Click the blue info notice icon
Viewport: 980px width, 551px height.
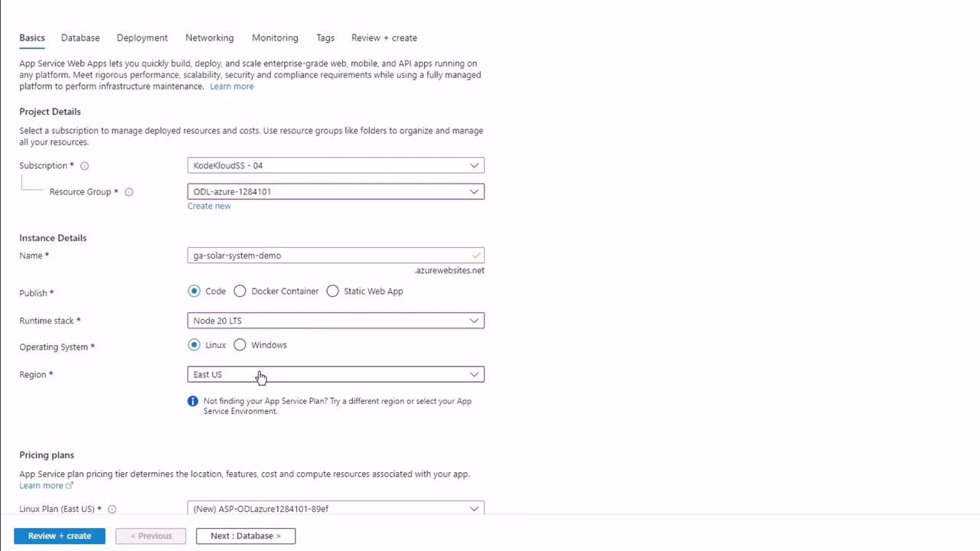tap(193, 401)
